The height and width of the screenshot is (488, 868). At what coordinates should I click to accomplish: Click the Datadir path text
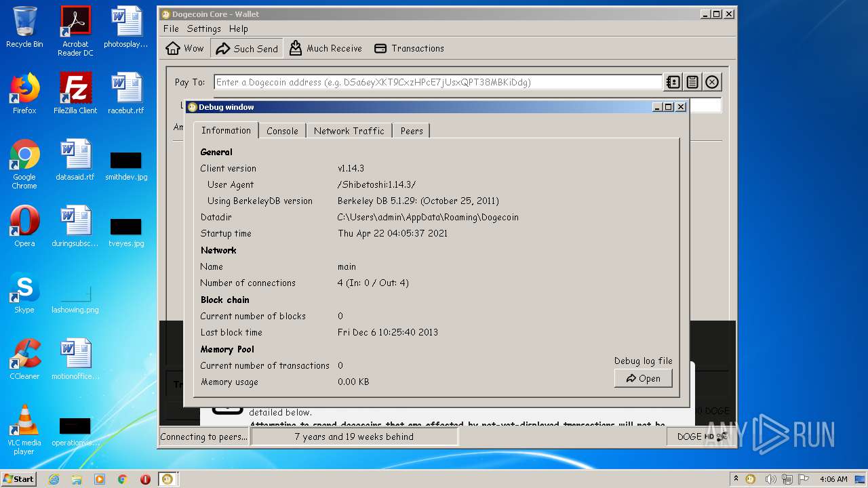coord(428,217)
